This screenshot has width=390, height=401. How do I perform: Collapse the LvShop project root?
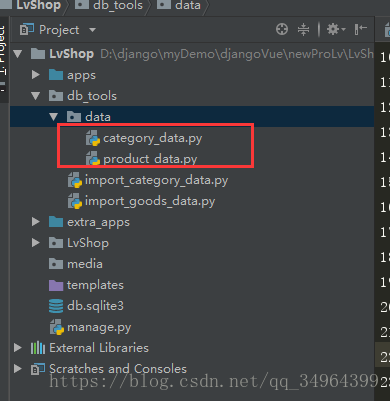click(x=18, y=54)
